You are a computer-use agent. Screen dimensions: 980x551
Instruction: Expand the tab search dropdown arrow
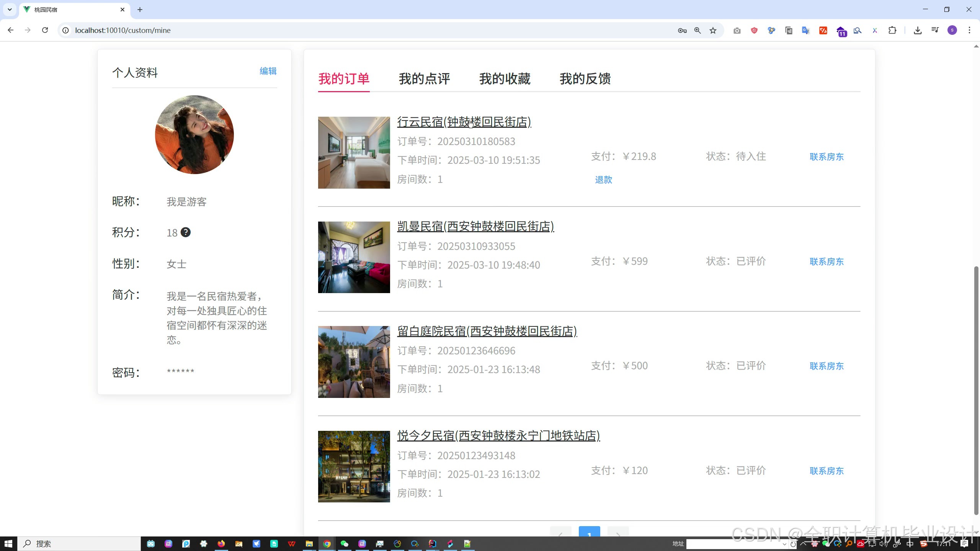tap(10, 10)
